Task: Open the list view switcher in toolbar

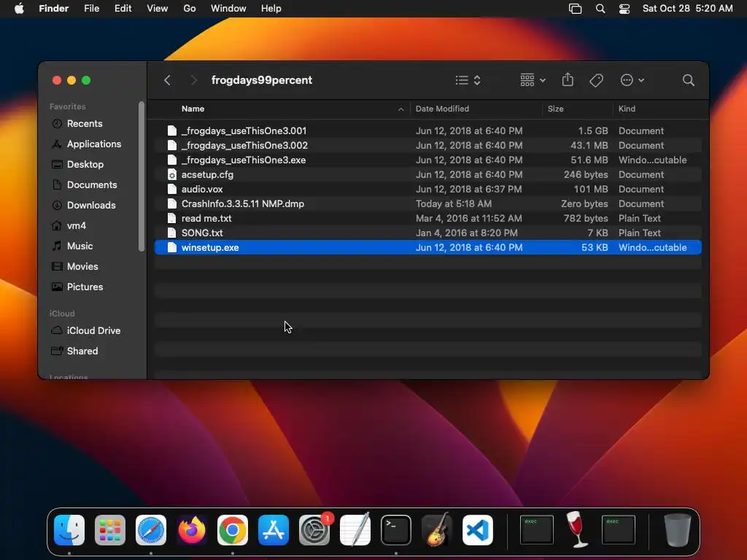Action: (x=468, y=80)
